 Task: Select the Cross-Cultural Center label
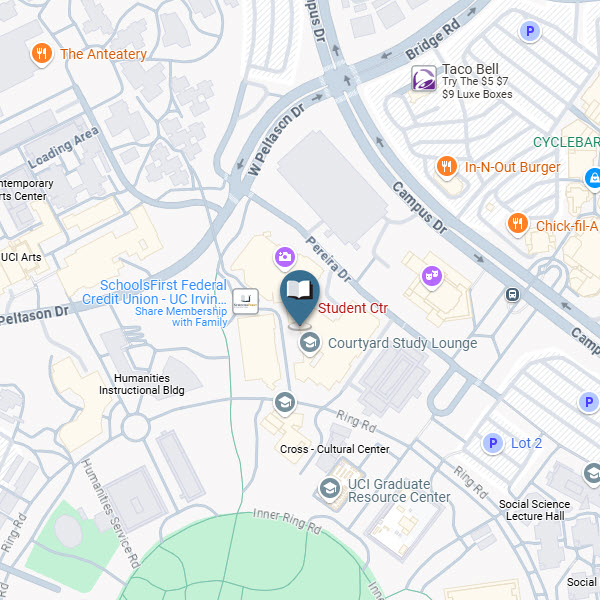click(x=335, y=449)
